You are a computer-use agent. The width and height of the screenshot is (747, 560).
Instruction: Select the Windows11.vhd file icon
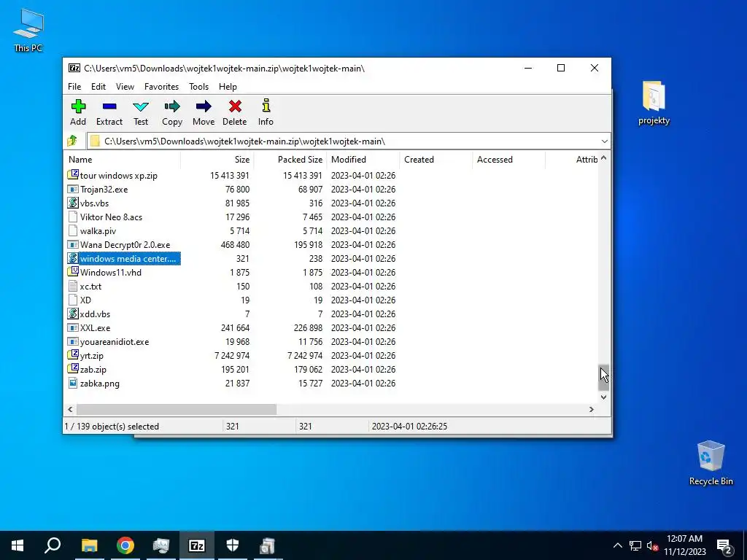click(73, 272)
